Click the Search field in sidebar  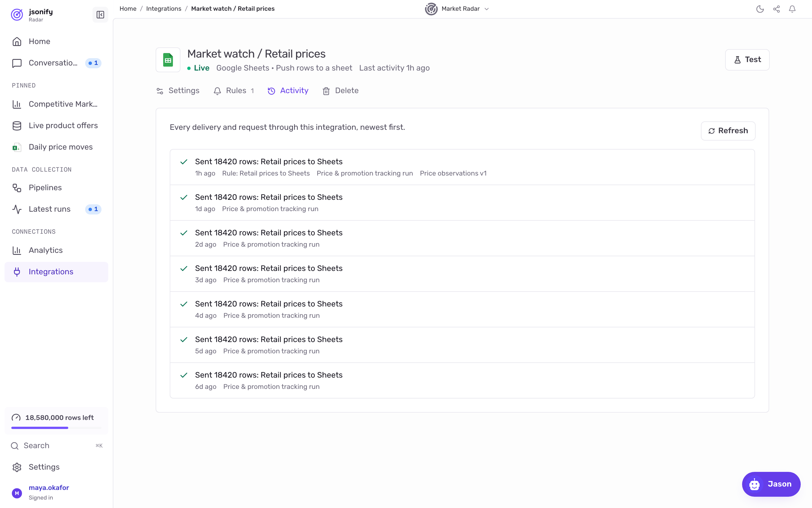56,446
